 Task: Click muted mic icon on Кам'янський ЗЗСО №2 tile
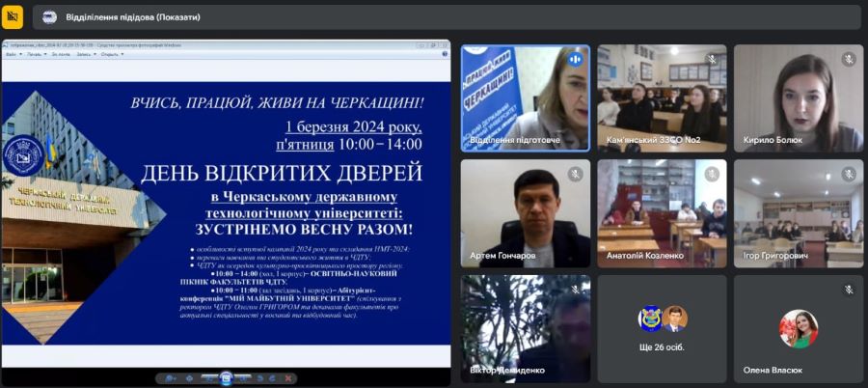click(x=713, y=59)
